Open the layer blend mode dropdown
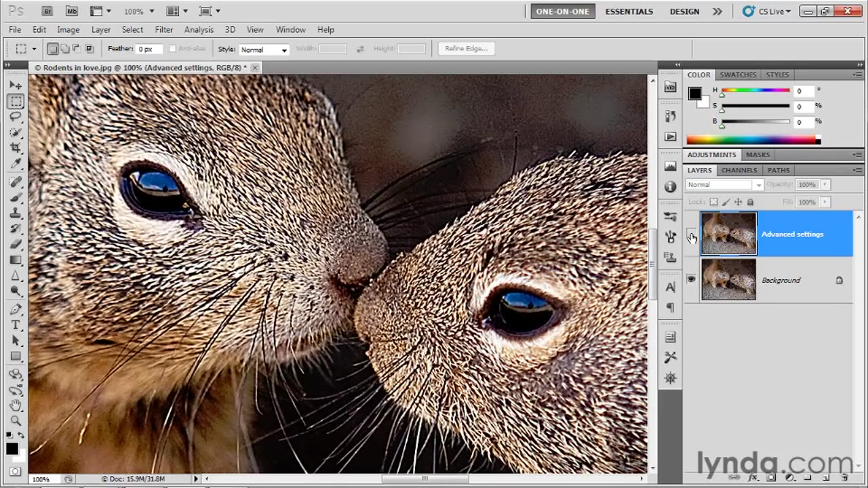Image resolution: width=868 pixels, height=488 pixels. (724, 184)
